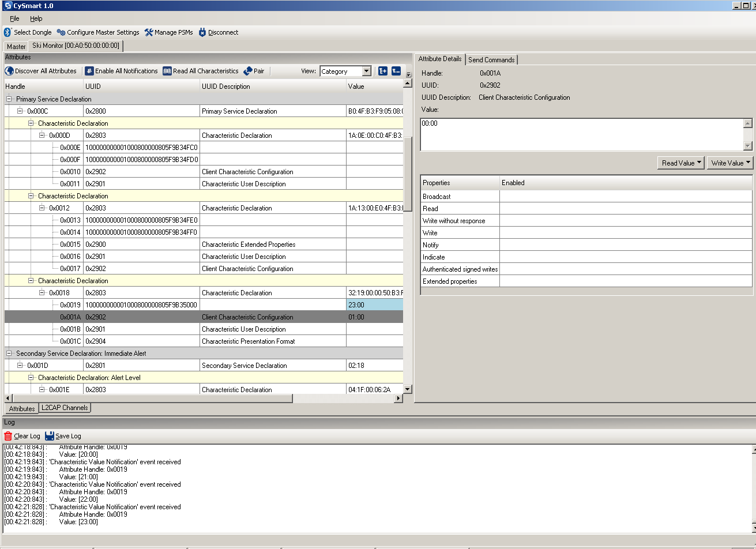Image resolution: width=756 pixels, height=549 pixels.
Task: Switch to Send Commands tab
Action: [491, 59]
